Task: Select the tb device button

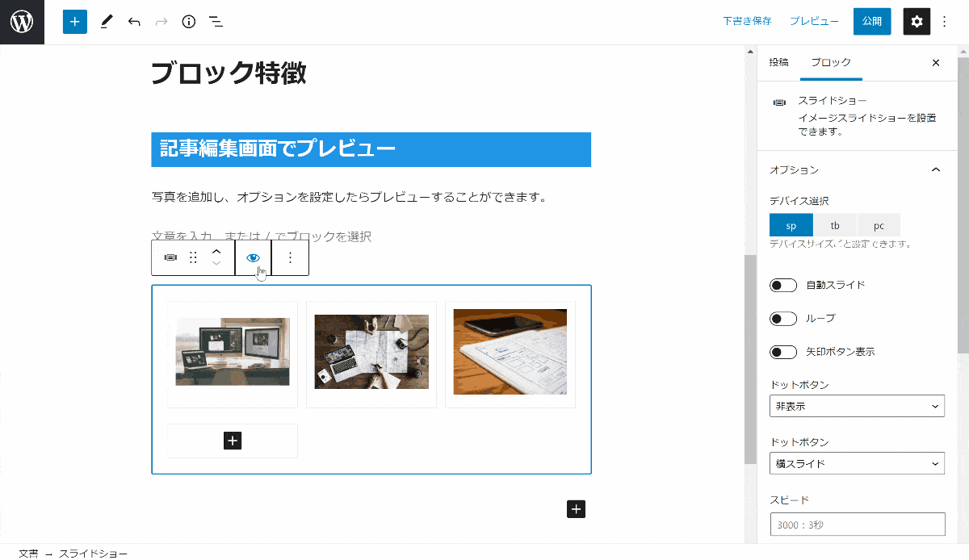Action: [x=835, y=225]
